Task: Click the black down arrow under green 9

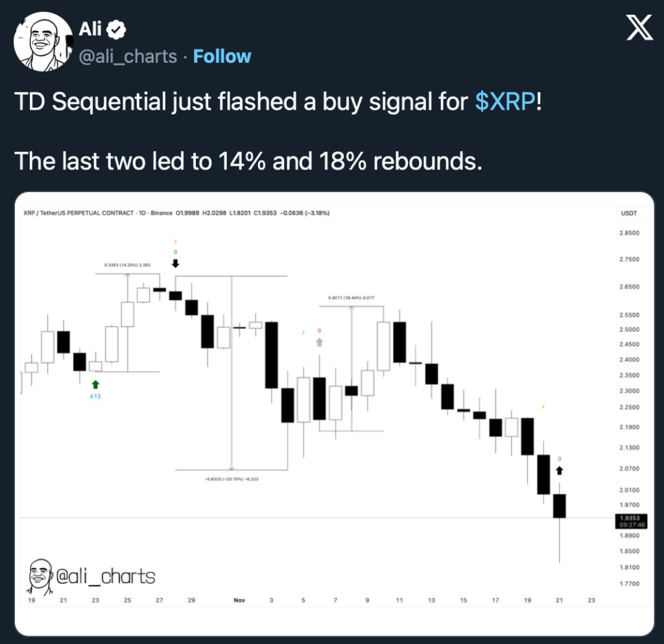Action: pyautogui.click(x=175, y=263)
